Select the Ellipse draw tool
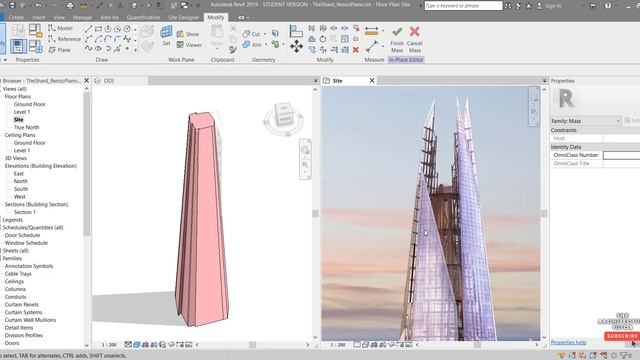The height and width of the screenshot is (360, 640). (98, 49)
